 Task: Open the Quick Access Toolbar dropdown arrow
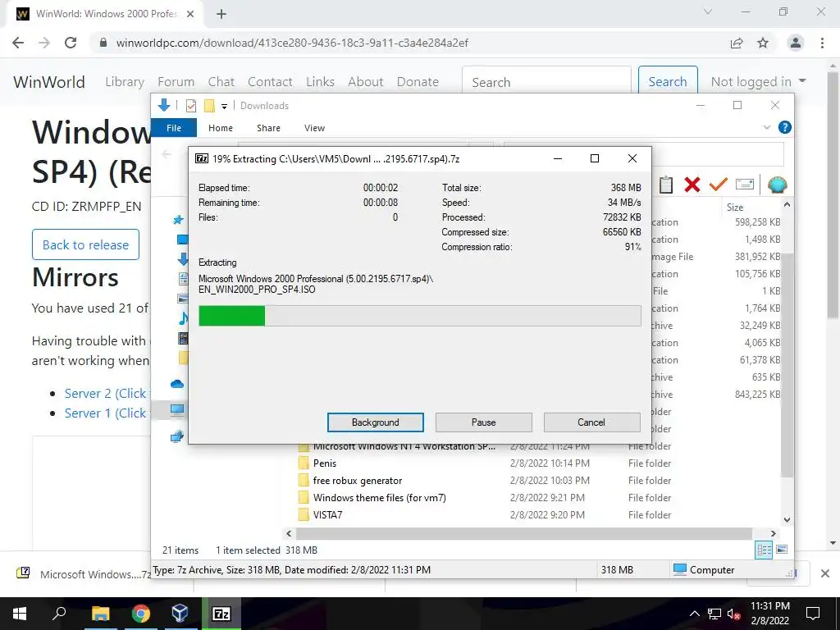(225, 106)
